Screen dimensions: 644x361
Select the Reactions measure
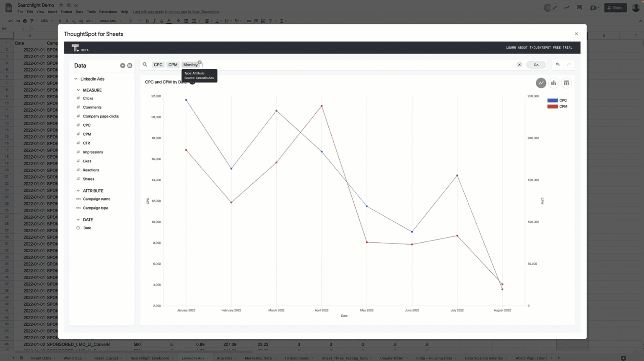tap(91, 170)
